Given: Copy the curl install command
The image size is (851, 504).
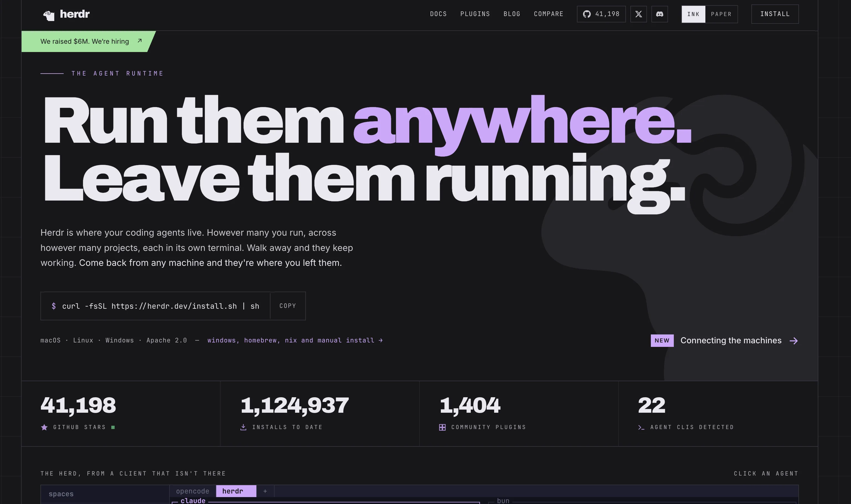Looking at the screenshot, I should [288, 306].
